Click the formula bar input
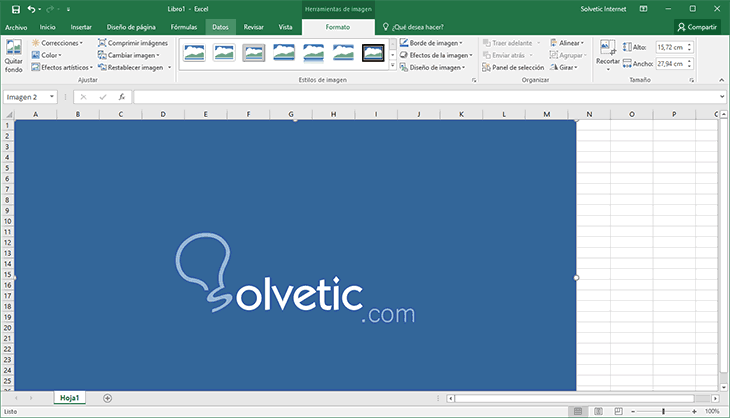Image resolution: width=730 pixels, height=418 pixels. pyautogui.click(x=426, y=97)
